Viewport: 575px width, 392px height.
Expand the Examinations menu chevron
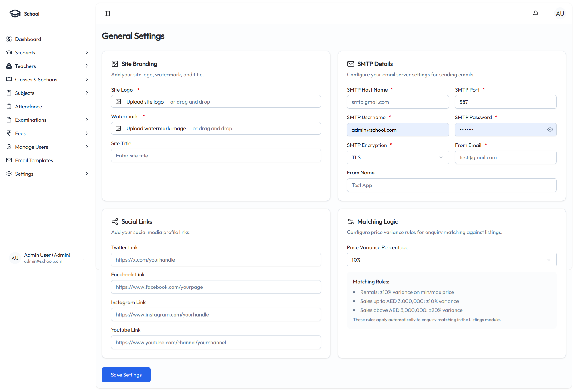click(x=87, y=120)
